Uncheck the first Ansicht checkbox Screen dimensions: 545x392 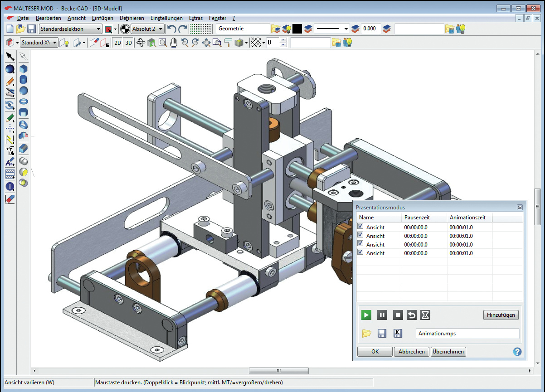click(x=360, y=227)
